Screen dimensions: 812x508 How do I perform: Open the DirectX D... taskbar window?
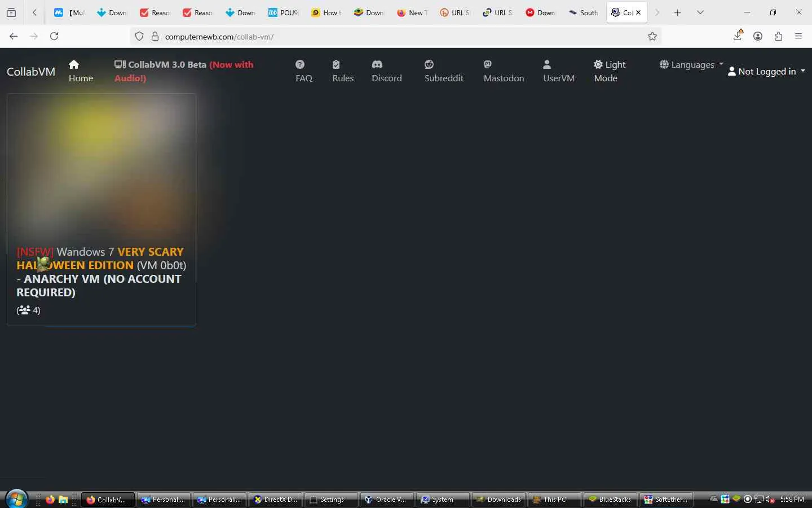[x=275, y=500]
